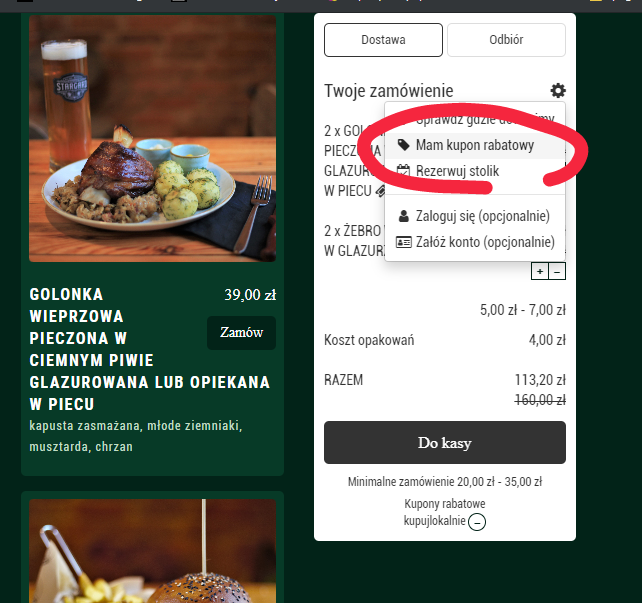Click the Do kasy checkout button
Viewport: 642px width, 603px height.
click(445, 443)
